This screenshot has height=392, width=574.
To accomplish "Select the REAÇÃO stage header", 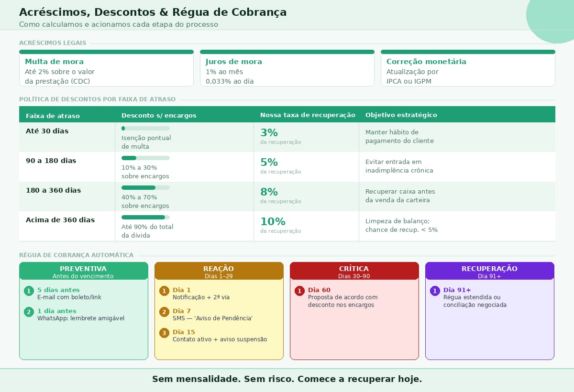I will tap(219, 271).
